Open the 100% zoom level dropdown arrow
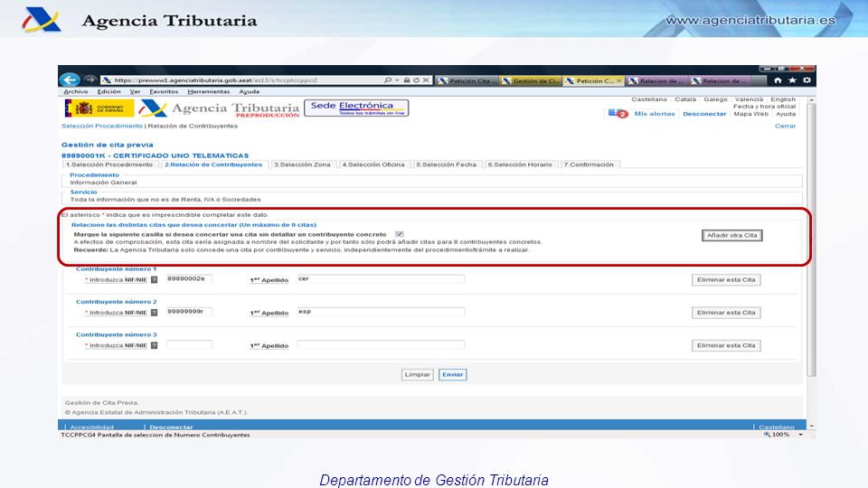 800,435
